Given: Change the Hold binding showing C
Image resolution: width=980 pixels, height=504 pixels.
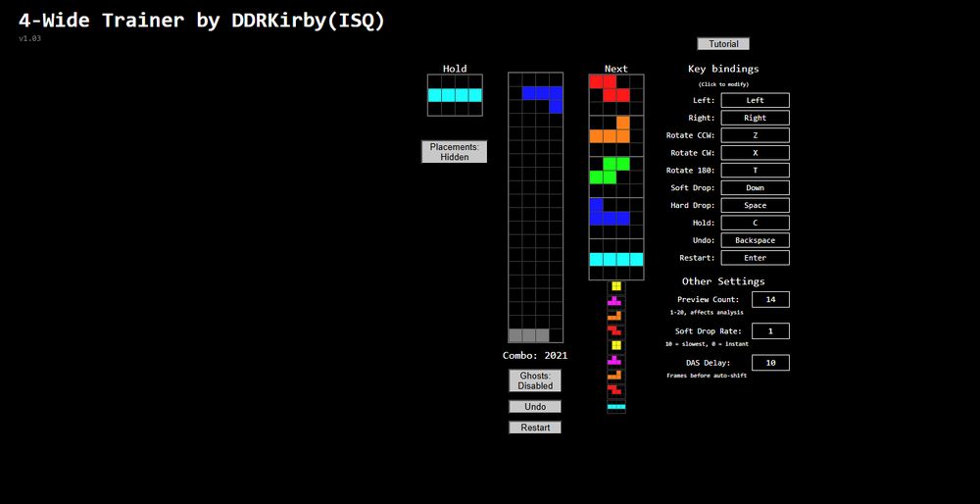Looking at the screenshot, I should coord(755,223).
